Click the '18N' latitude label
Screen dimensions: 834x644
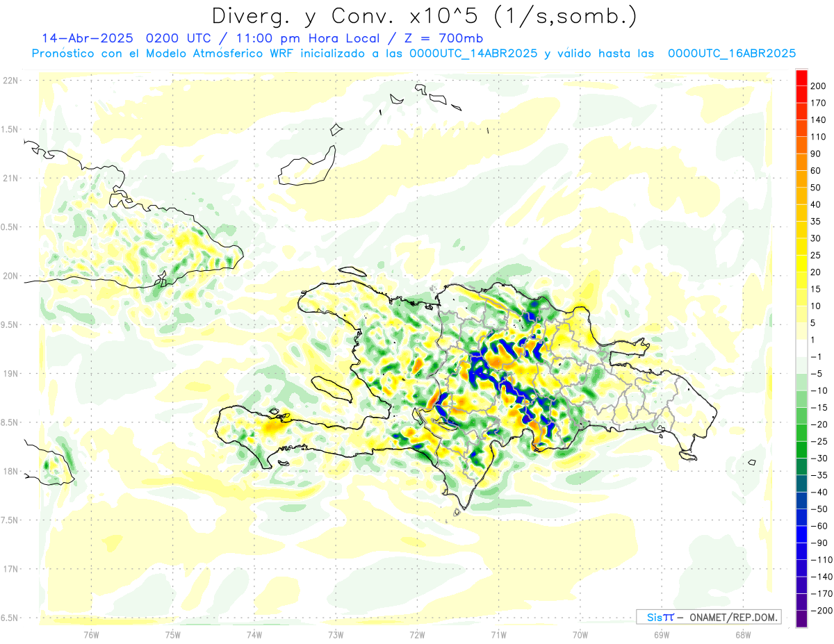tap(10, 471)
